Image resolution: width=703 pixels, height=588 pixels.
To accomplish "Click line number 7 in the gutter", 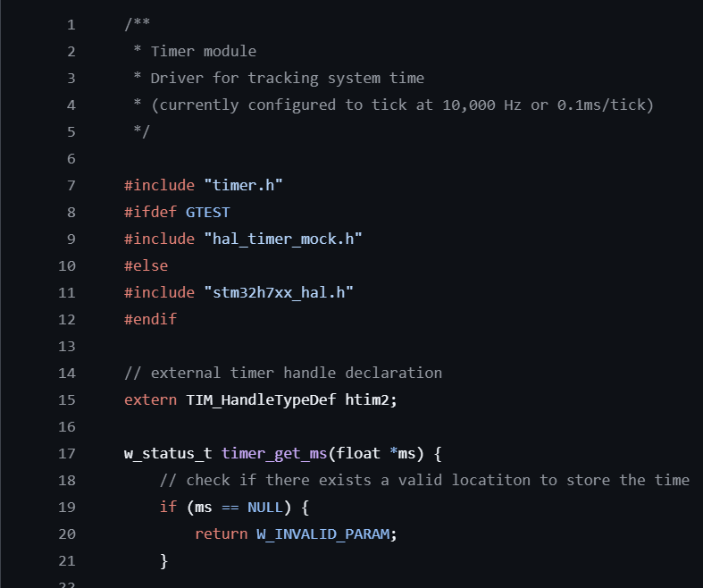I will coord(71,185).
